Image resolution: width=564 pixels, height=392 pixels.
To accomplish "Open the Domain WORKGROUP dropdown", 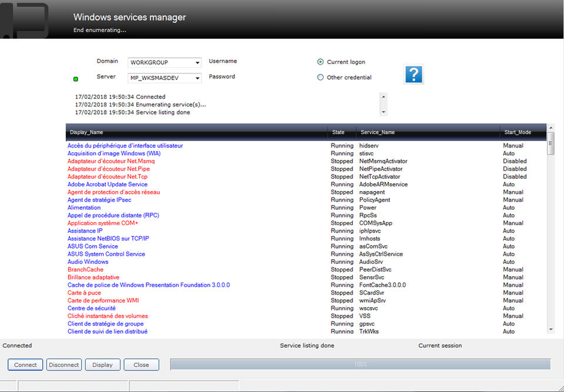I will tap(164, 62).
